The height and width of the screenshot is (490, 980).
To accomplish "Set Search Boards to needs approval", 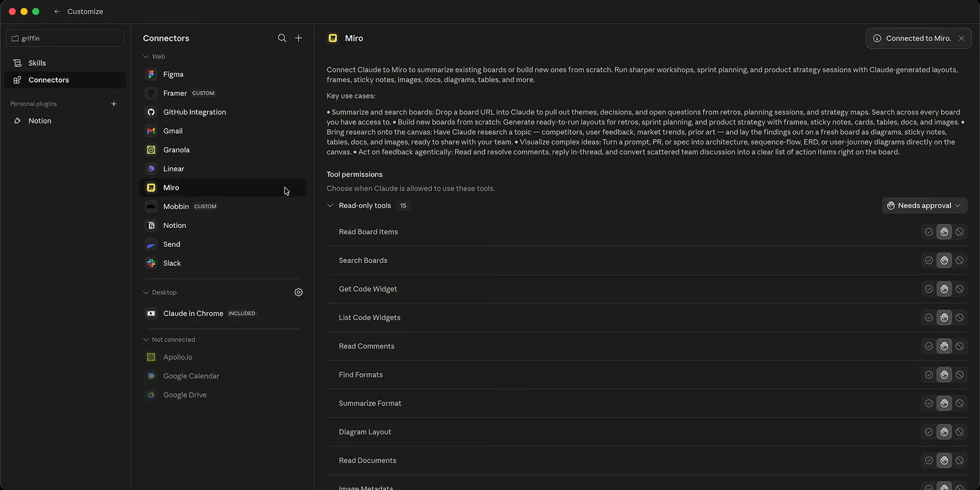I will click(x=944, y=260).
